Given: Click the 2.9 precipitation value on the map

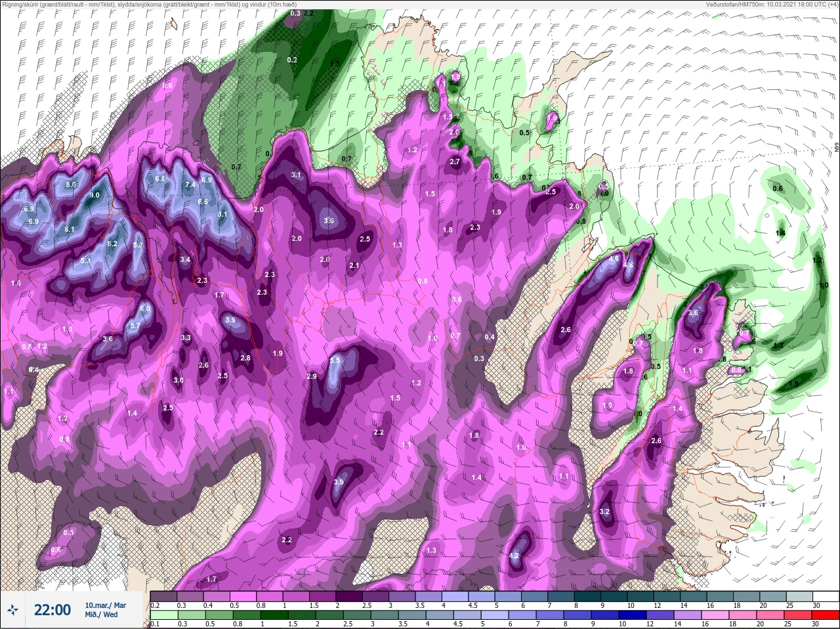Looking at the screenshot, I should (x=312, y=376).
